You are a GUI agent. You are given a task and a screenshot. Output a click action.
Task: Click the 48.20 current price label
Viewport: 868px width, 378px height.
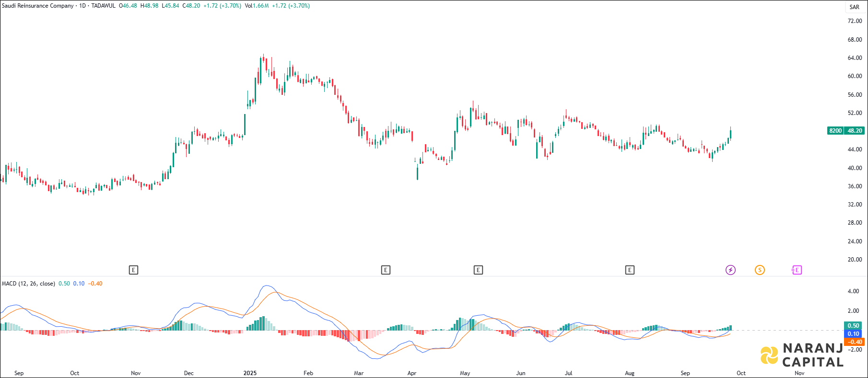point(855,131)
